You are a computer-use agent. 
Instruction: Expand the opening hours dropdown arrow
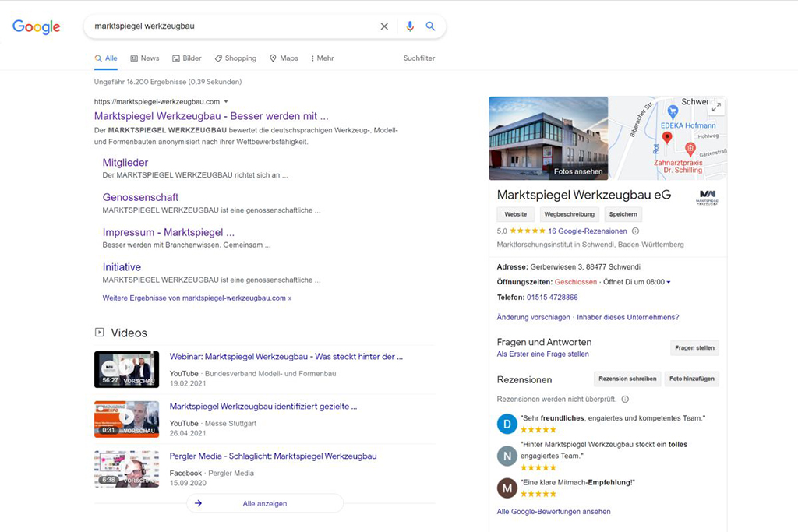(x=669, y=282)
